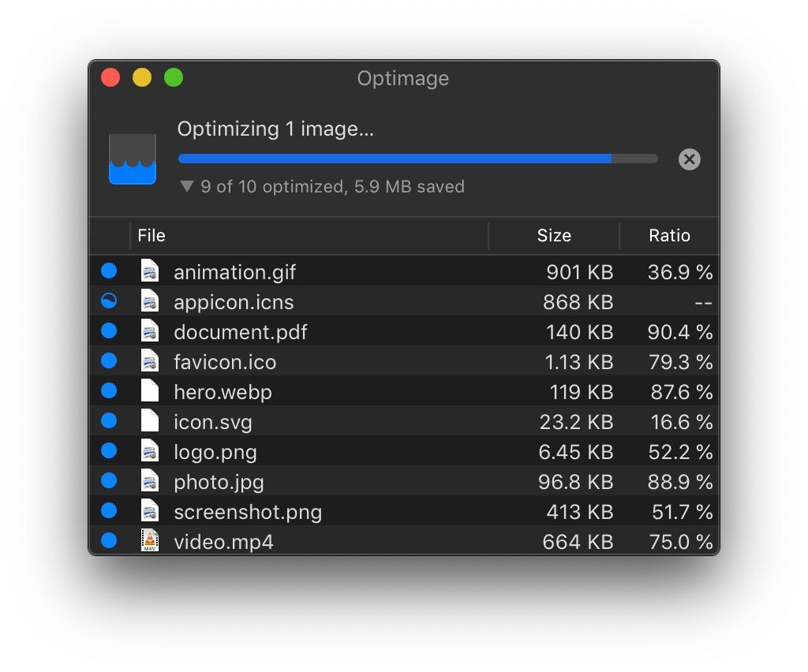Click the status dot for photo.jpg
This screenshot has height=672, width=808.
(109, 480)
